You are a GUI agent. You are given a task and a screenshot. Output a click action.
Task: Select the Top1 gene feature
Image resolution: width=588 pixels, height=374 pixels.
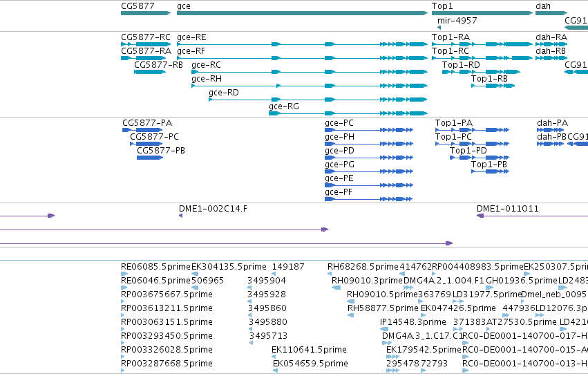[x=482, y=13]
